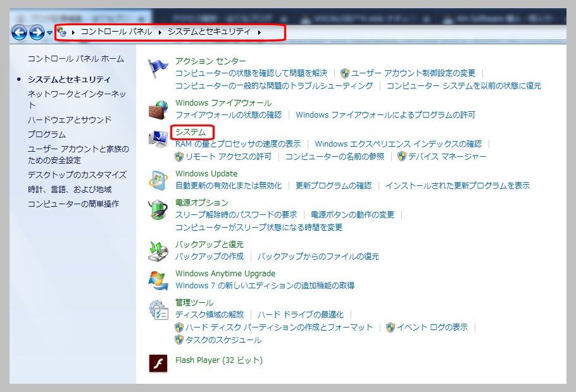Select システムとセキュリティ in the address breadcrumb
The image size is (576, 392).
[x=209, y=32]
